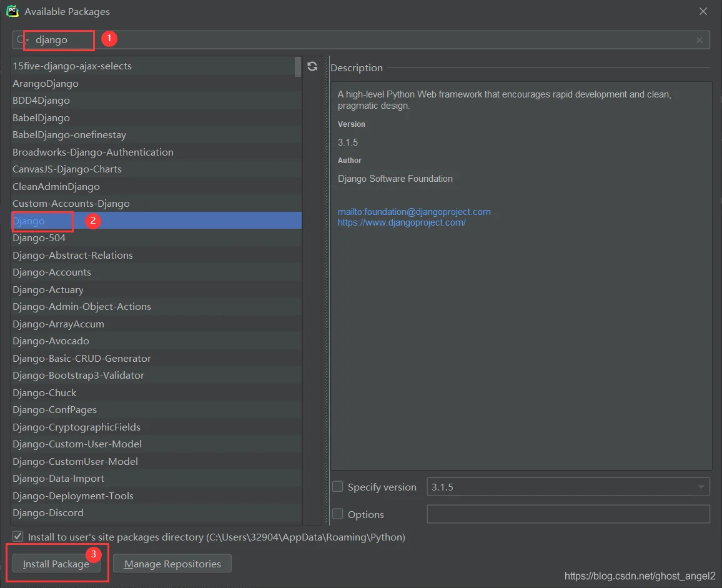722x588 pixels.
Task: Select the BabelDjango-onefinestay package
Action: 156,134
